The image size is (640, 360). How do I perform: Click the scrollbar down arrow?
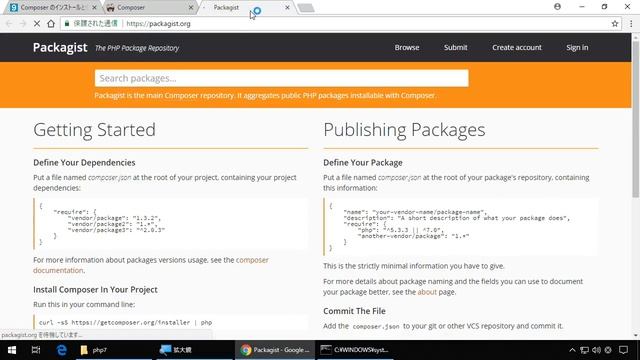pos(636,336)
